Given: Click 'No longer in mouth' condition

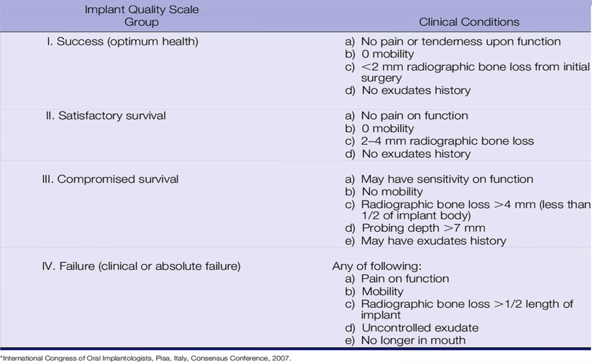Looking at the screenshot, I should [x=413, y=340].
